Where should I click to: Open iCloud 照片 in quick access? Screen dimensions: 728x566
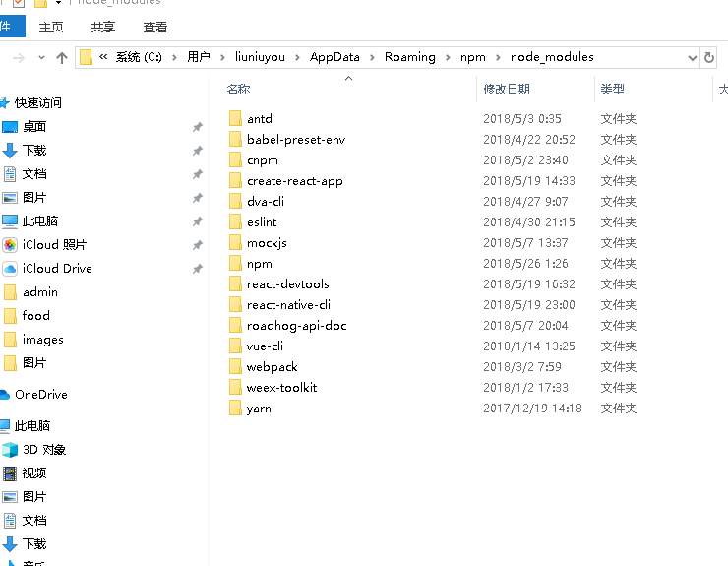tap(54, 244)
